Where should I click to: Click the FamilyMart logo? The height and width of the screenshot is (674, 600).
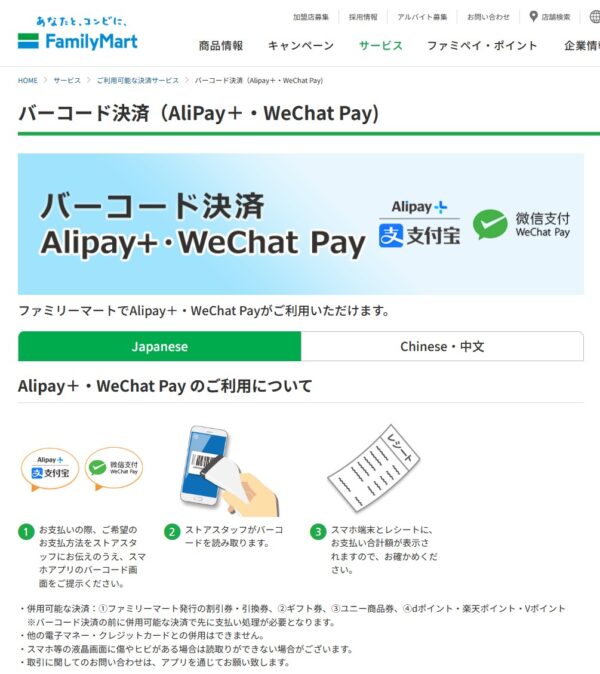point(78,34)
